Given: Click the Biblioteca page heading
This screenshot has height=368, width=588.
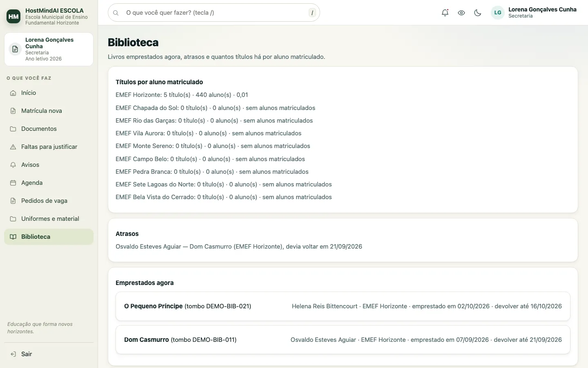Looking at the screenshot, I should point(133,43).
